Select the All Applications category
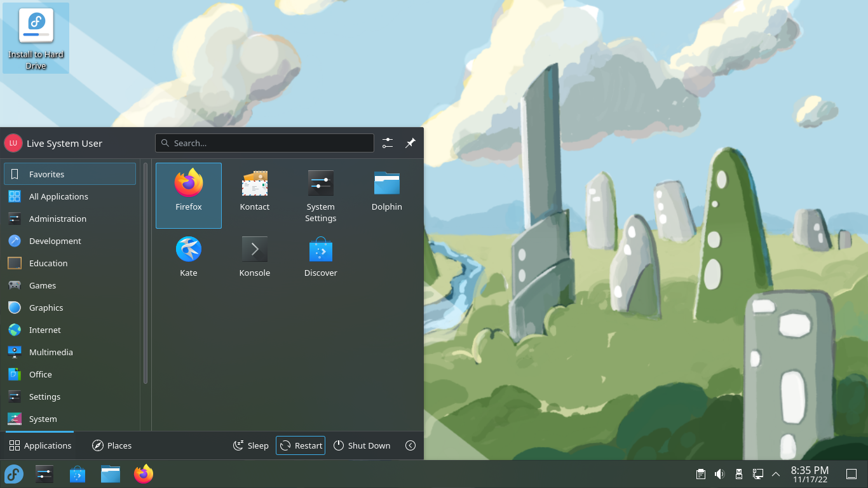This screenshot has height=488, width=868. point(70,196)
